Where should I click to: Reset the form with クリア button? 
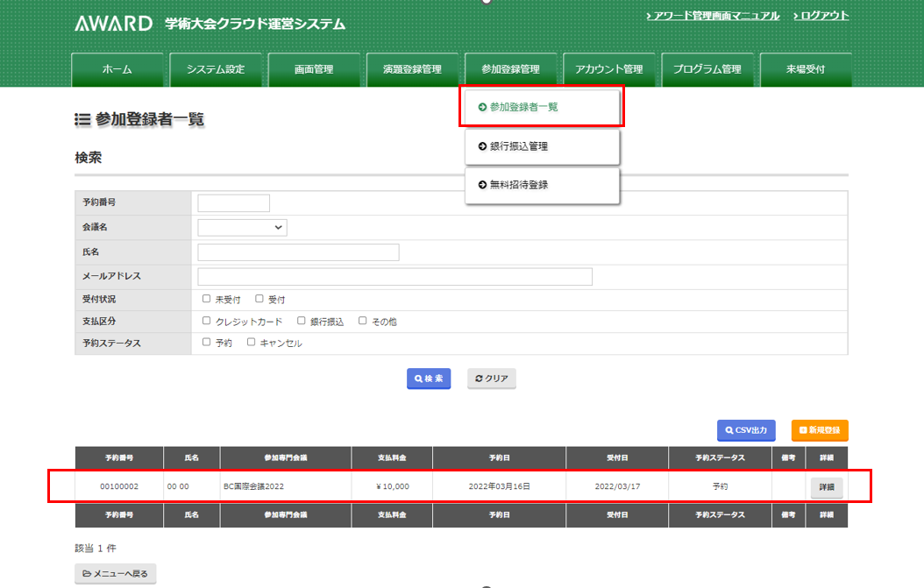tap(491, 379)
